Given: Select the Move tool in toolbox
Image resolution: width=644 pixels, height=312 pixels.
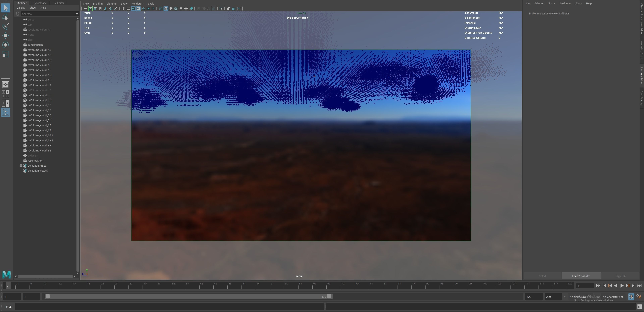Looking at the screenshot, I should [x=6, y=36].
